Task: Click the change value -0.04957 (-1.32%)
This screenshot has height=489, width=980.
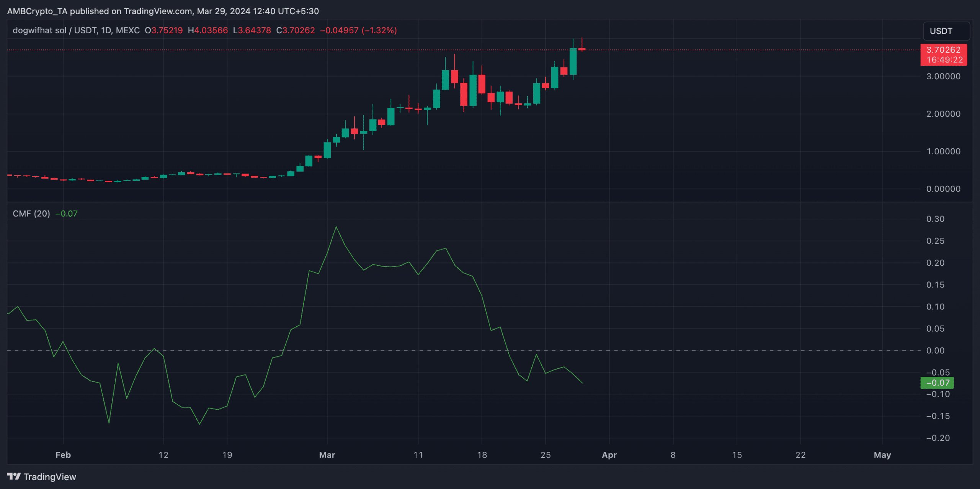Action: tap(358, 30)
